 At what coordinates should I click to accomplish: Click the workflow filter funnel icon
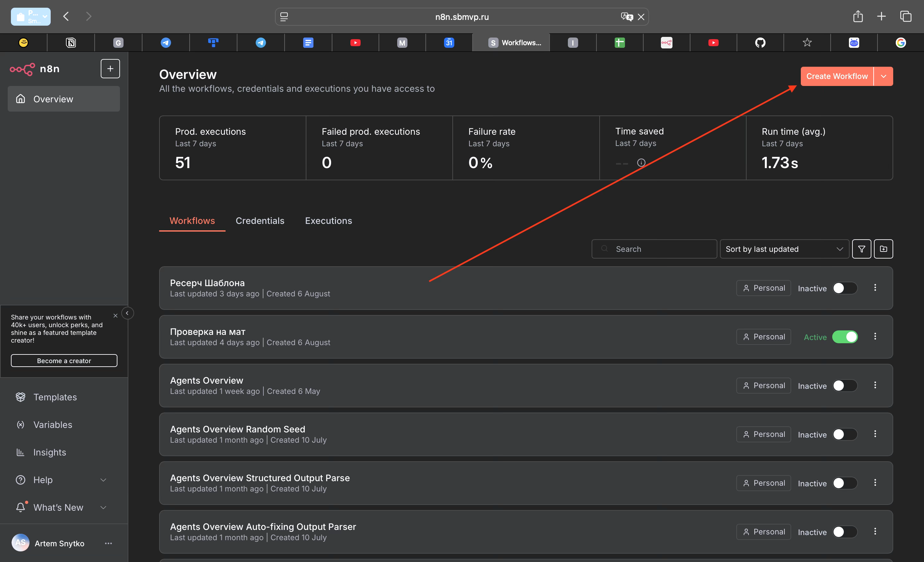pyautogui.click(x=861, y=249)
